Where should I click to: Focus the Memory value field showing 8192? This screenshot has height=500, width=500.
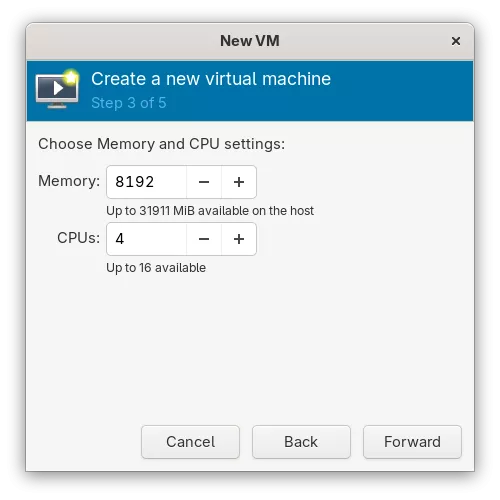pyautogui.click(x=147, y=182)
